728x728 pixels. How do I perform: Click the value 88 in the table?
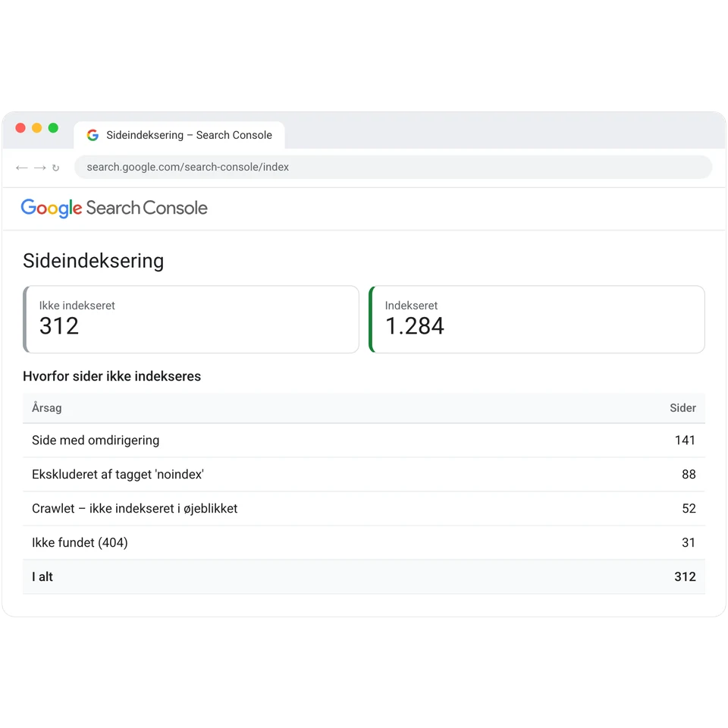point(689,475)
